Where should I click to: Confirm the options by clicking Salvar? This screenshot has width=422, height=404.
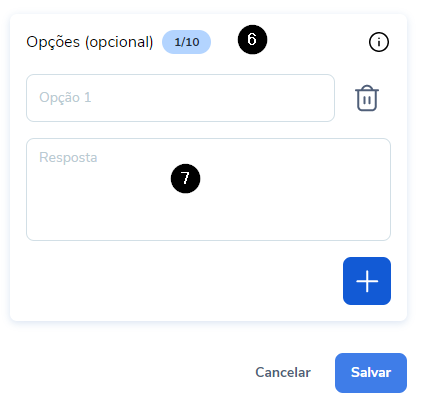(371, 373)
